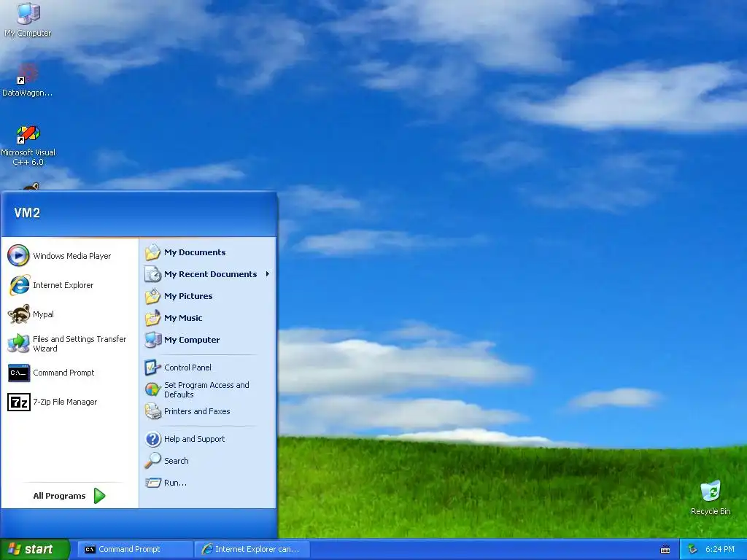Launch Internet Explorer icon in Start menu
The width and height of the screenshot is (747, 560).
click(x=18, y=285)
